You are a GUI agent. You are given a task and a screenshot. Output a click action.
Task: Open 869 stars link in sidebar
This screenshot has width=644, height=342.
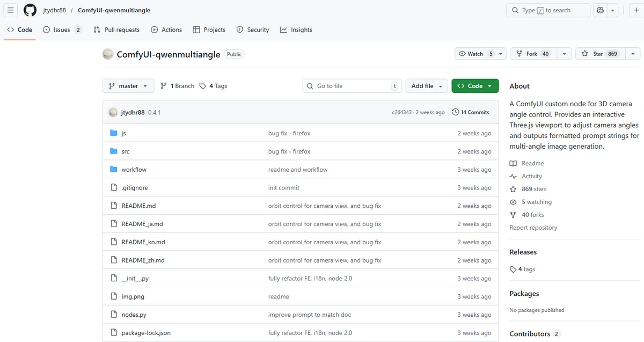[x=529, y=189]
